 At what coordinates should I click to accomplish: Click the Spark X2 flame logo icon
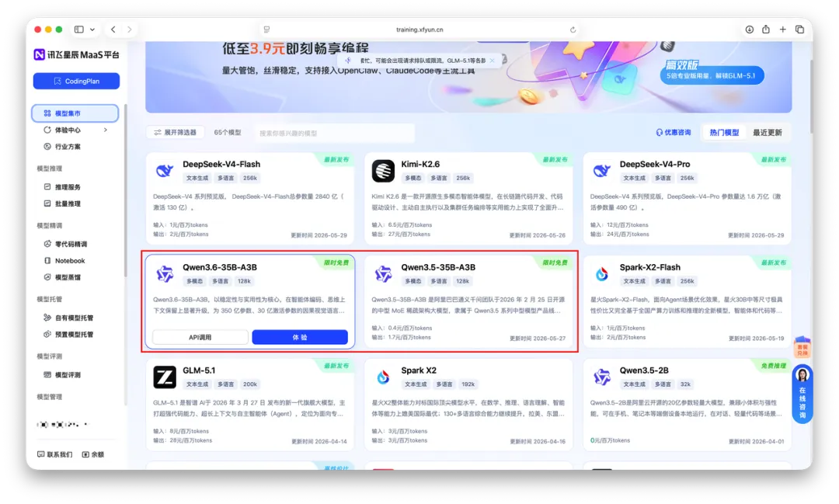point(383,377)
